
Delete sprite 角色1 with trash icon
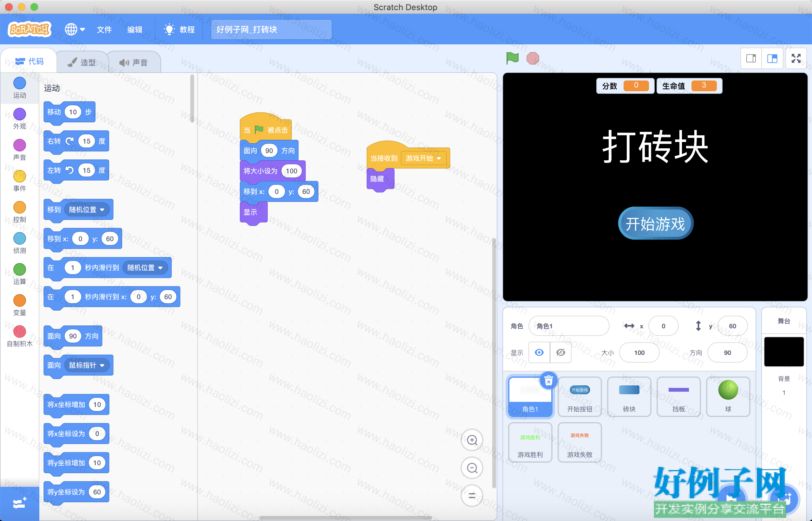coord(548,381)
